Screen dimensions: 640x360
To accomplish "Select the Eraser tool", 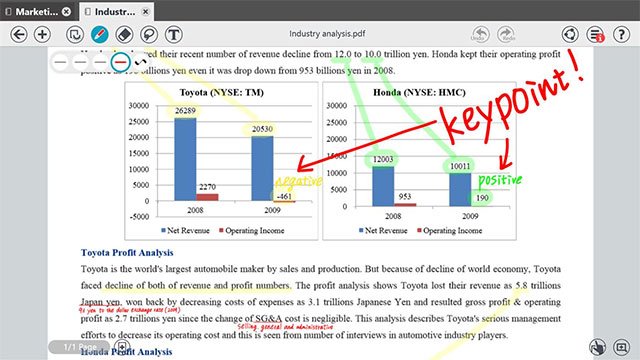I will (124, 34).
